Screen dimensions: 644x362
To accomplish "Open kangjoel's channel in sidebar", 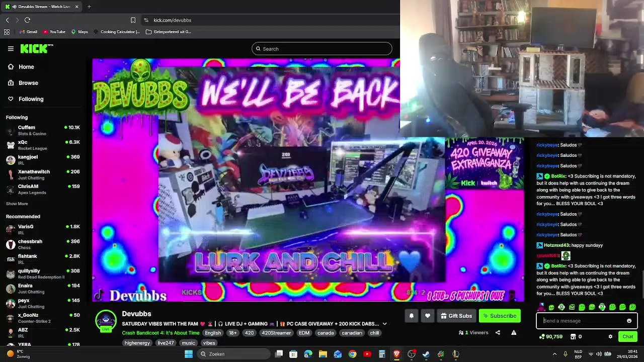I will (43, 159).
